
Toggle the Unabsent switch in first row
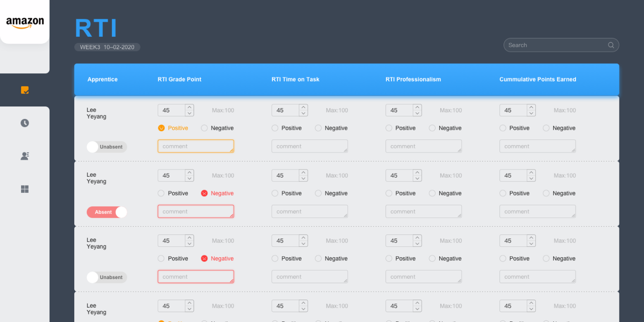pos(106,147)
